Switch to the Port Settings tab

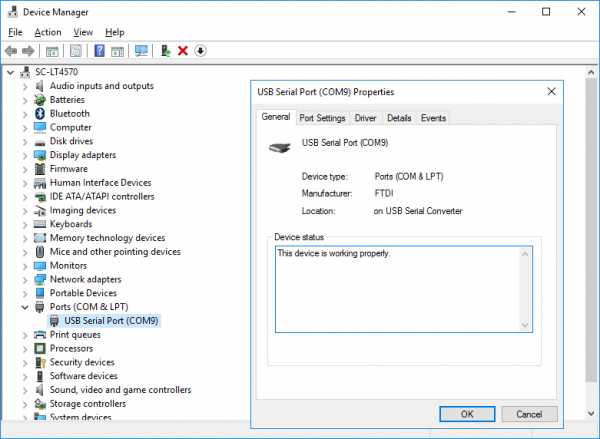coord(322,118)
